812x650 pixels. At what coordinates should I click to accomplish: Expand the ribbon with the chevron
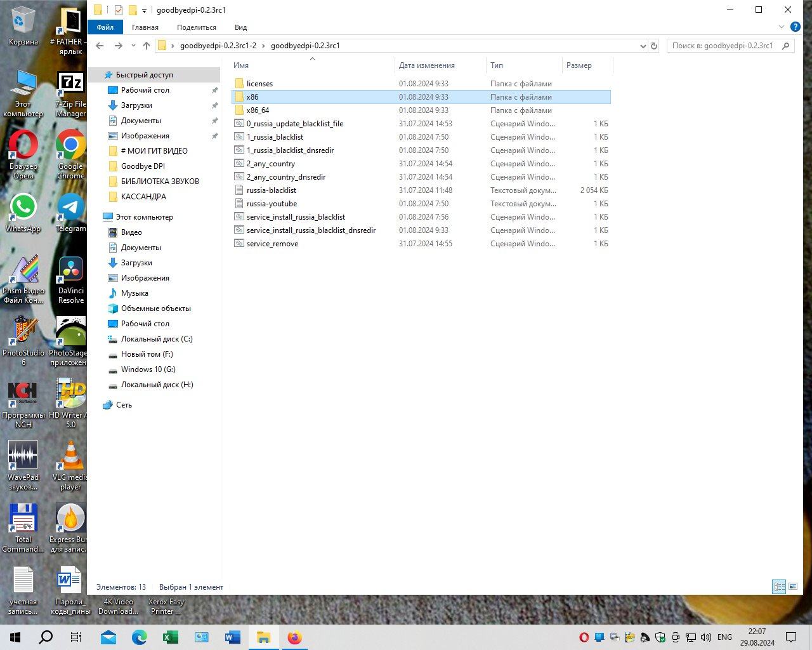(x=782, y=27)
